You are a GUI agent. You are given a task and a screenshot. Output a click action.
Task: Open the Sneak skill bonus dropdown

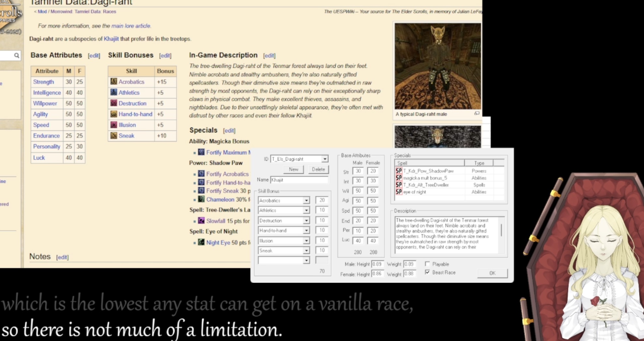(x=306, y=251)
